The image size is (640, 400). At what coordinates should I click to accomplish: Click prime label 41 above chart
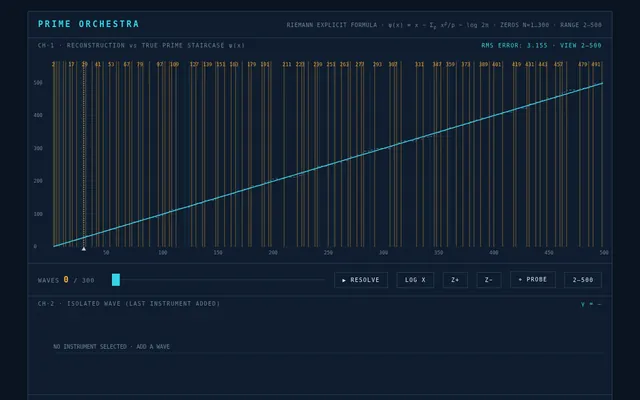pyautogui.click(x=98, y=64)
